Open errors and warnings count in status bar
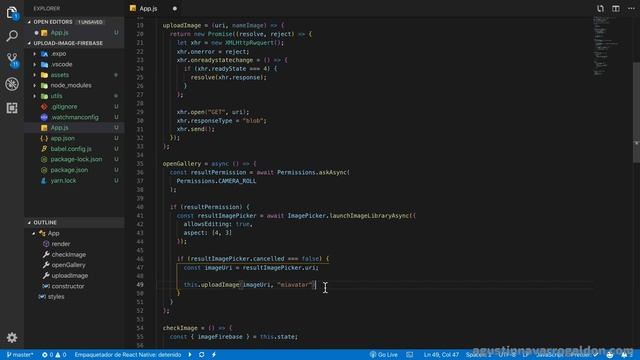This screenshot has height=360, width=640. tap(54, 355)
